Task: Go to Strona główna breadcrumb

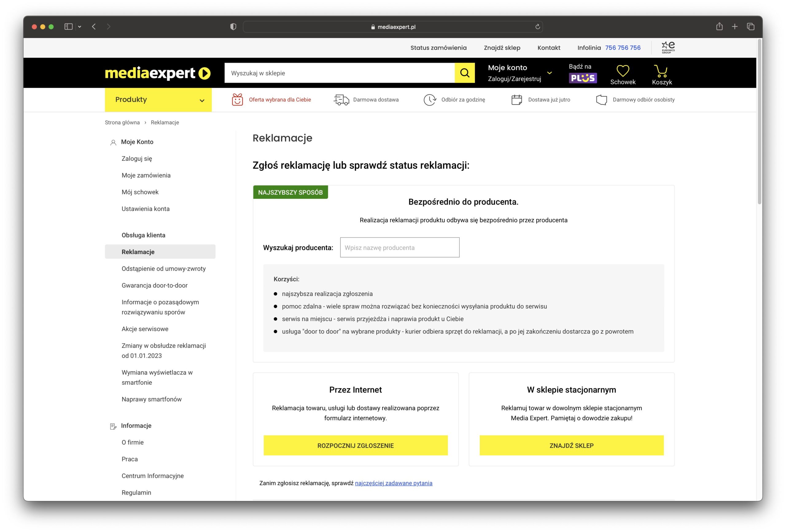Action: coord(122,122)
